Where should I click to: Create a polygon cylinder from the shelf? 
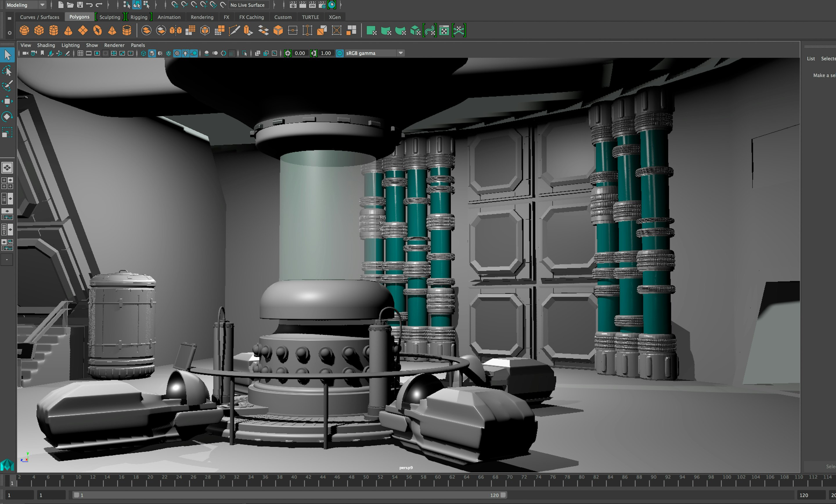point(54,30)
